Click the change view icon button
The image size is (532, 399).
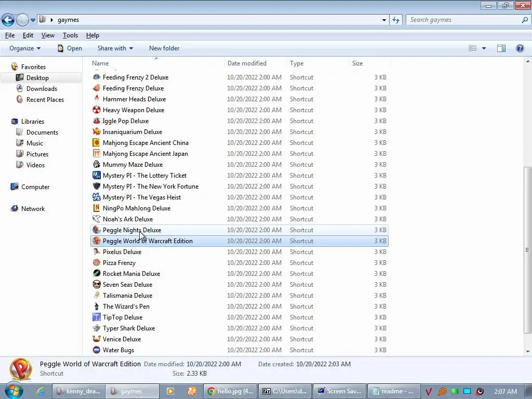473,48
